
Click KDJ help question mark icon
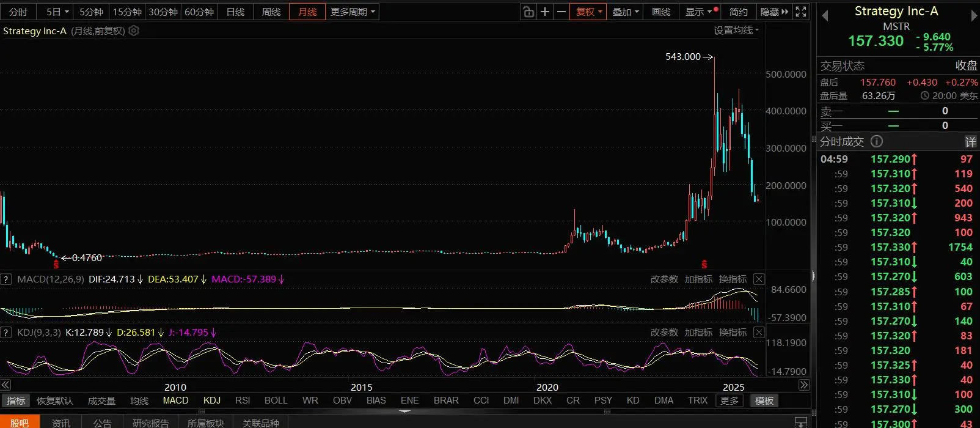[6, 333]
